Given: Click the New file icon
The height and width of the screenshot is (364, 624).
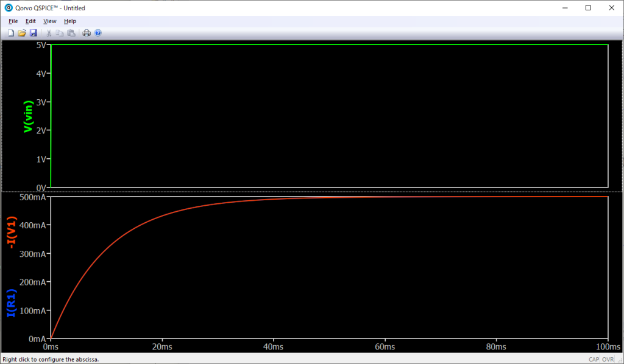Looking at the screenshot, I should tap(11, 33).
